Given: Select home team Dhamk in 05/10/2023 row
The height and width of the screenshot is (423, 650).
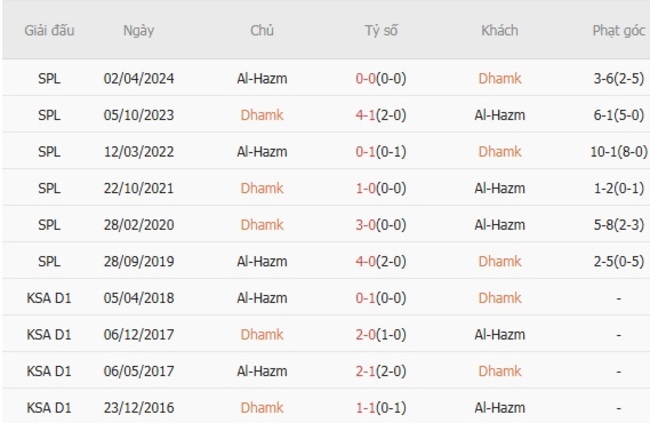Looking at the screenshot, I should [262, 115].
